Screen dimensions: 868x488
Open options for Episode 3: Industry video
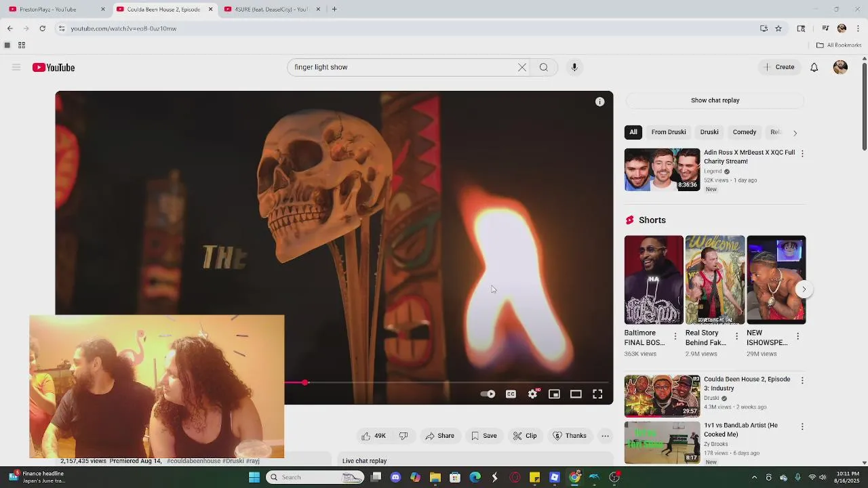[x=802, y=381]
